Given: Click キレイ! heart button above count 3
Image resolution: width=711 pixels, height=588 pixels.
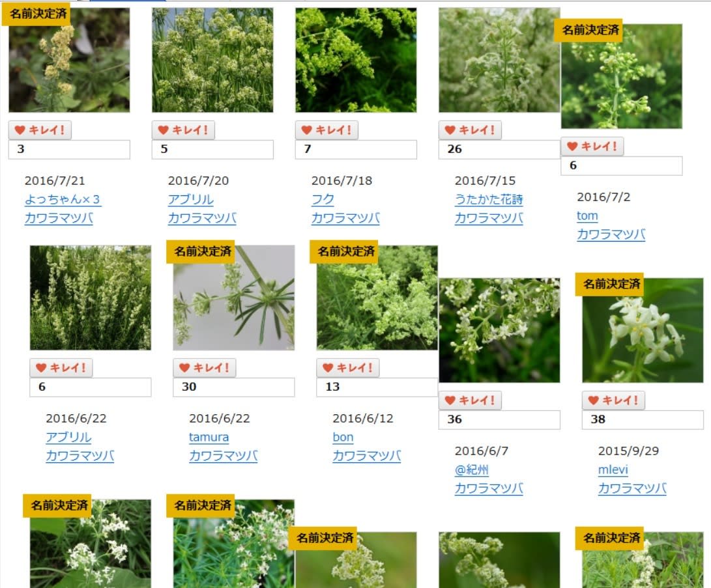Looking at the screenshot, I should pos(40,130).
